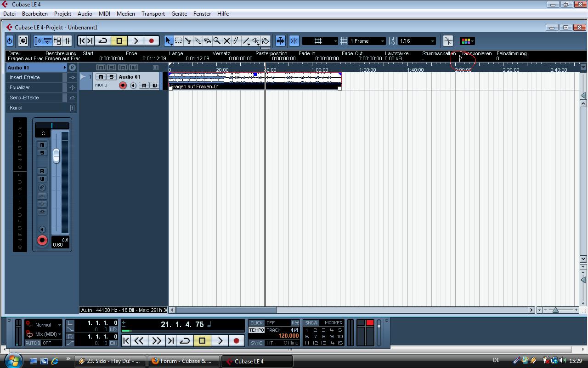Record-enable the Audio 01 track

pos(123,86)
